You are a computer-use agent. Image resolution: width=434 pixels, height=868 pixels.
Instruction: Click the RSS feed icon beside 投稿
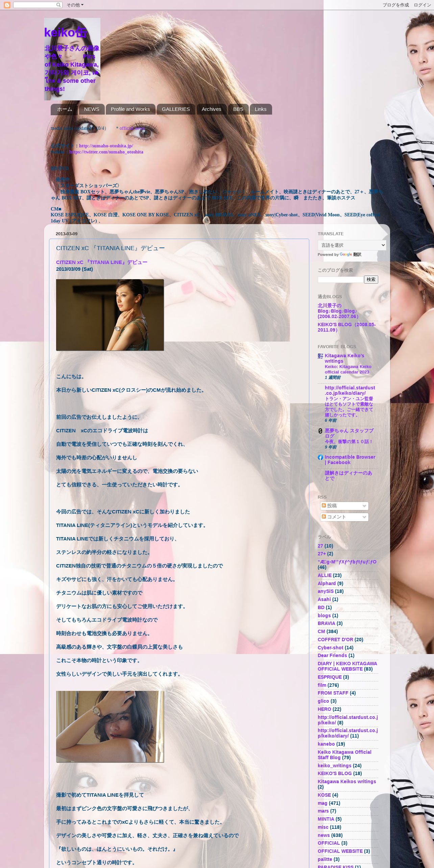(x=323, y=505)
